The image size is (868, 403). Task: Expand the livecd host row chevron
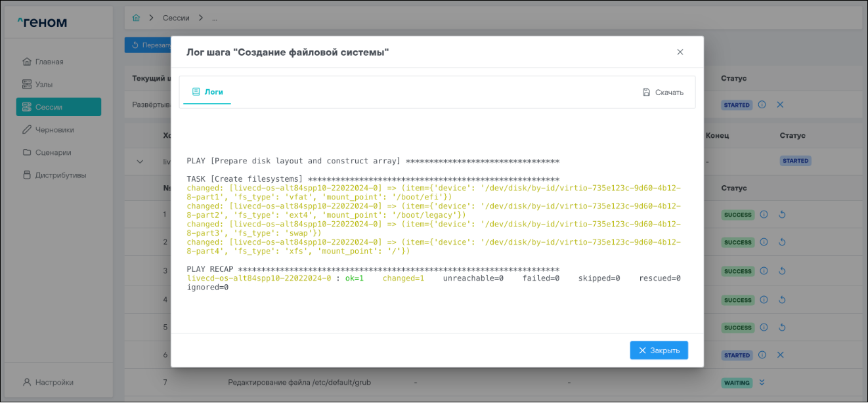tap(140, 161)
